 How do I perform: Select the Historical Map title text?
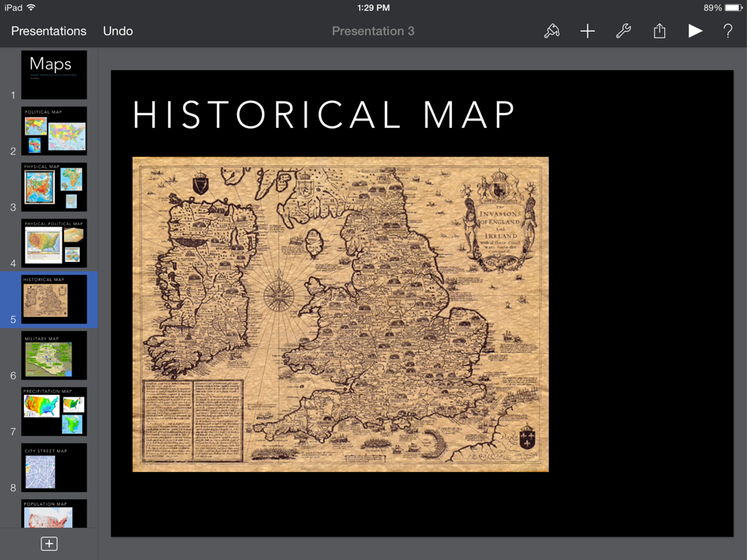point(324,115)
